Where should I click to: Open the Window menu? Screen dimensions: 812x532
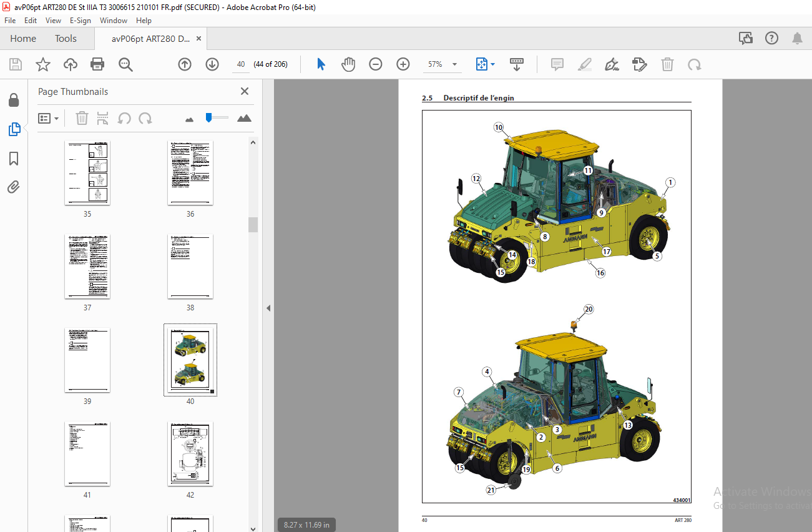[114, 21]
